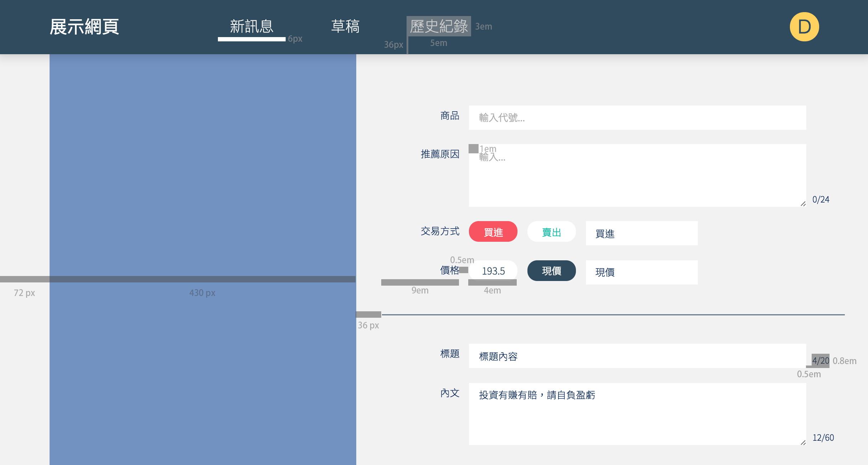
Task: Click the 內文 field label
Action: point(450,393)
